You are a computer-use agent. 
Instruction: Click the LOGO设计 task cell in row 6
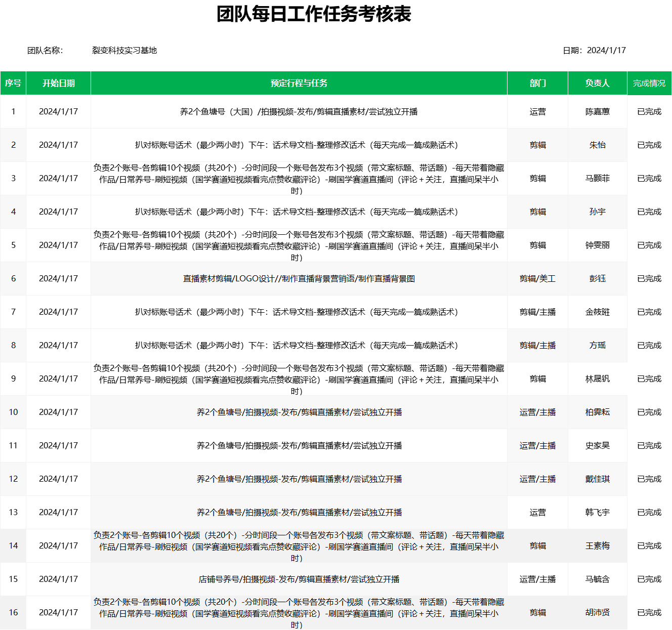[x=299, y=278]
